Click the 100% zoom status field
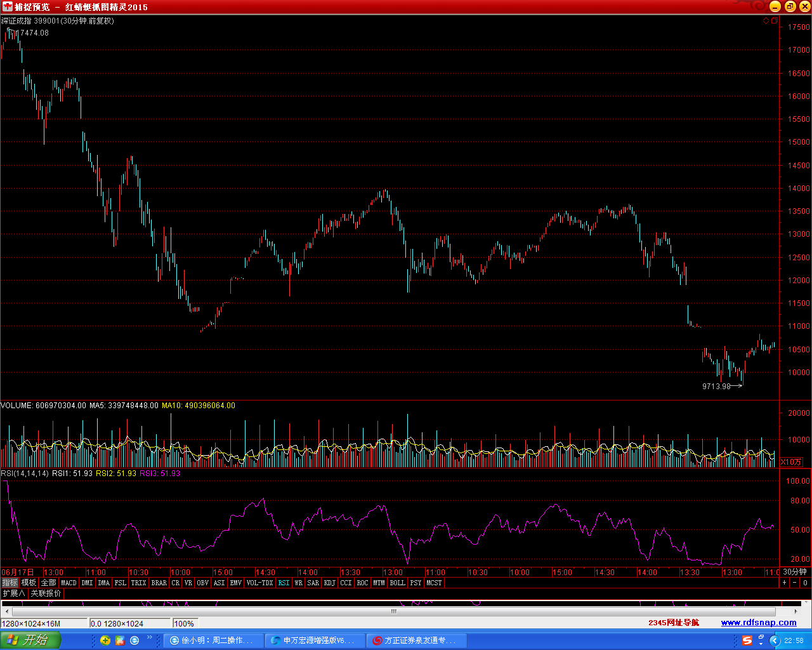Image resolution: width=812 pixels, height=650 pixels. click(184, 623)
